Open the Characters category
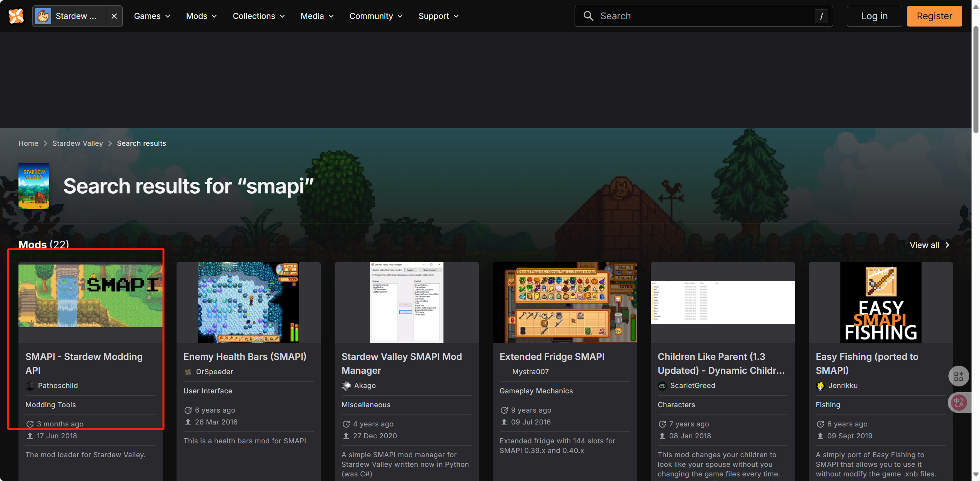980x481 pixels. pyautogui.click(x=676, y=405)
